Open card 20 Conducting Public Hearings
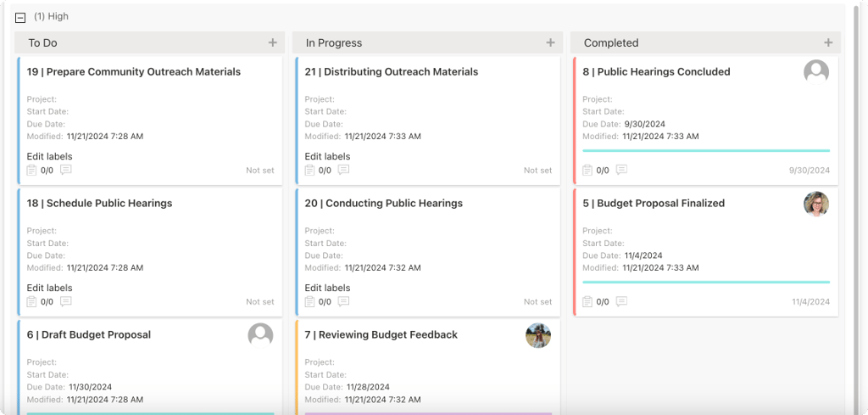This screenshot has height=415, width=868. point(383,204)
